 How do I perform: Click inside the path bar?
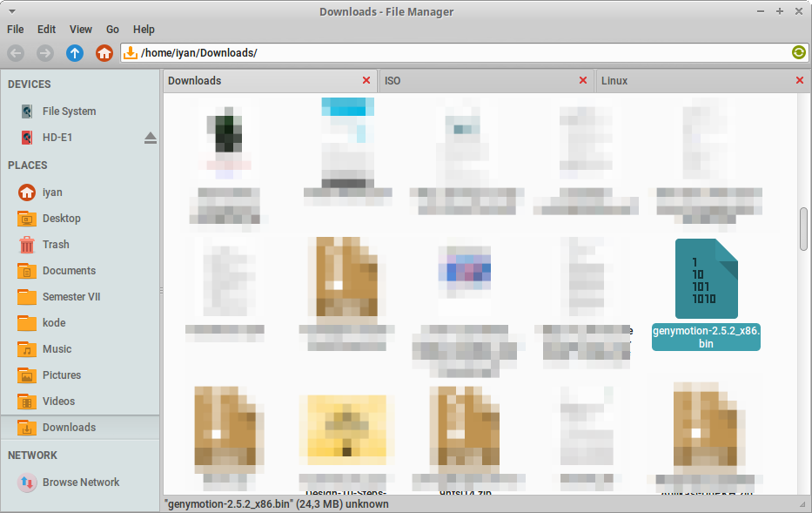[x=348, y=52]
